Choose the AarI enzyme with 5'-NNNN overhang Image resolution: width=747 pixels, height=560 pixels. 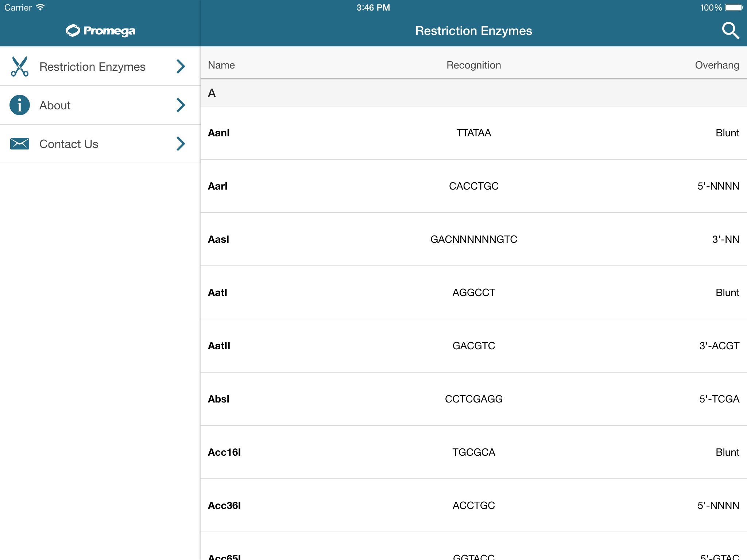pyautogui.click(x=473, y=186)
